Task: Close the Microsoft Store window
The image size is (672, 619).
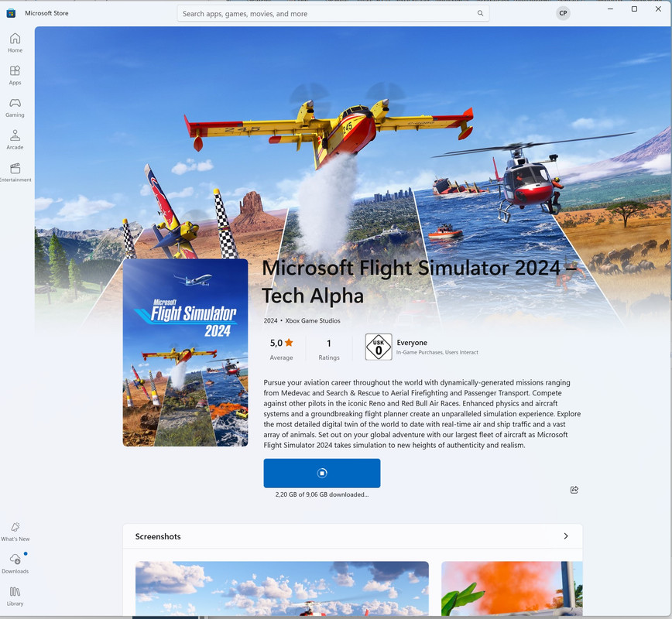Action: point(658,9)
